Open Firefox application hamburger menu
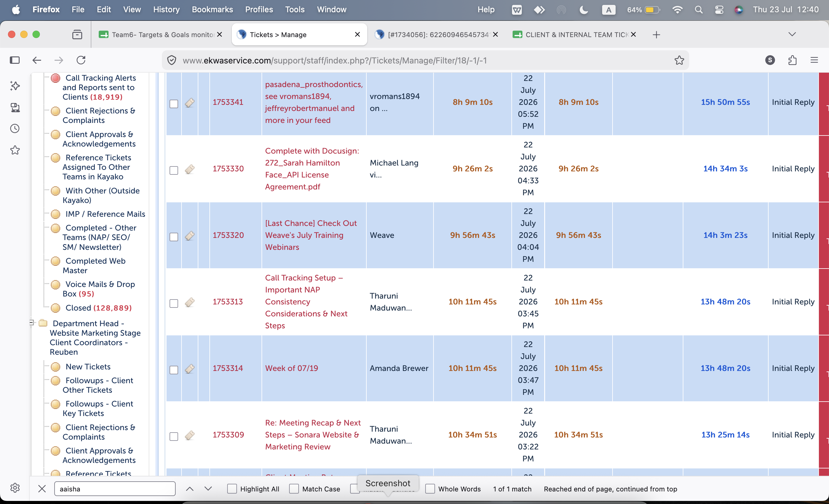 click(814, 60)
